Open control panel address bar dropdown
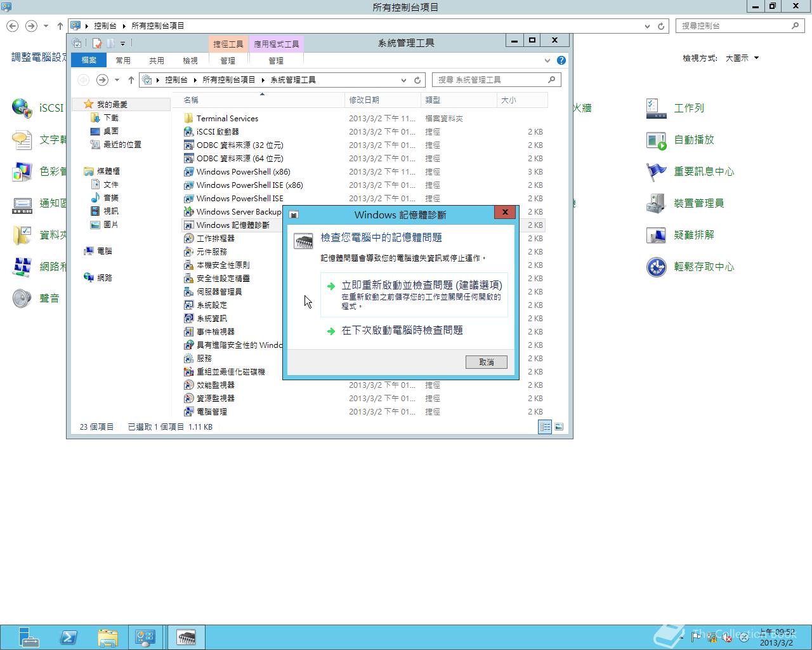812x650 pixels. click(x=647, y=26)
